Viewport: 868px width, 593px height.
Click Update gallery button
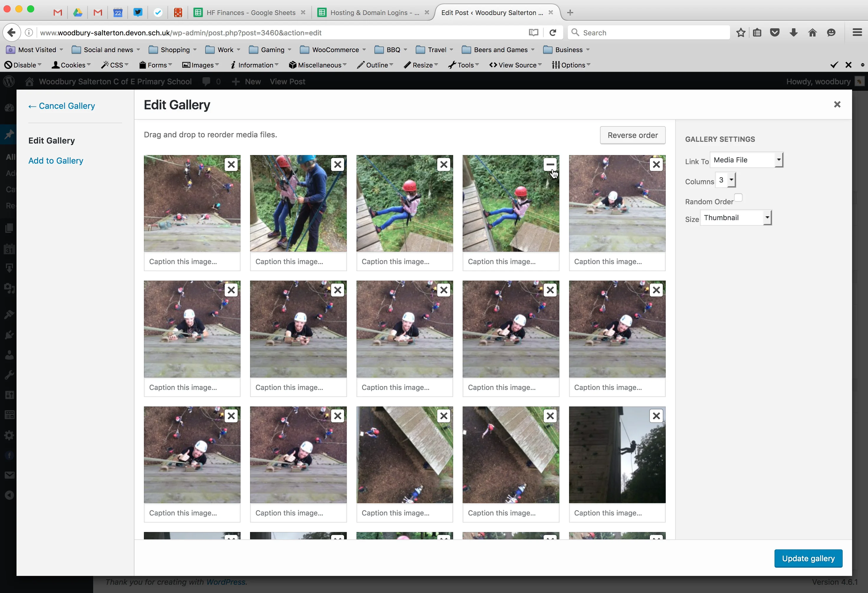click(x=808, y=558)
